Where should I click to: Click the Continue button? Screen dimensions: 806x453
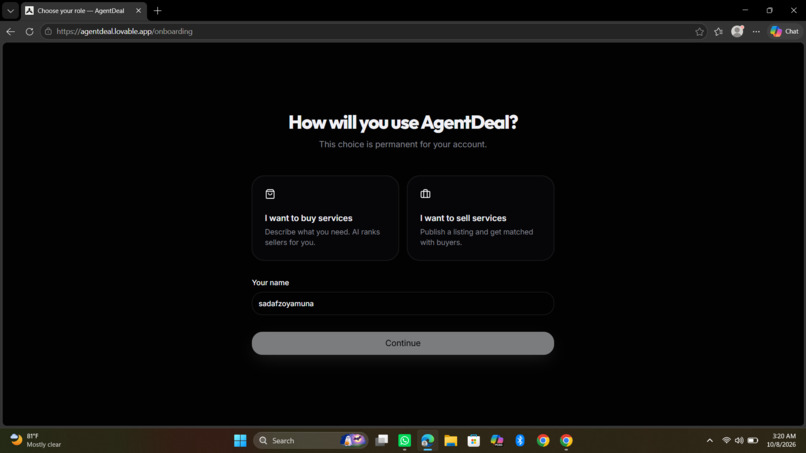[402, 343]
